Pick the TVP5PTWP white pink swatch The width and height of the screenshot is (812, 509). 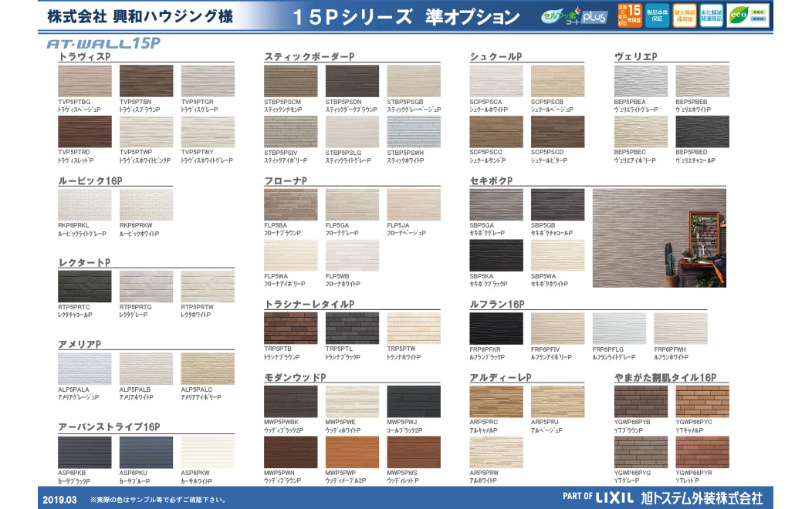pos(146,131)
